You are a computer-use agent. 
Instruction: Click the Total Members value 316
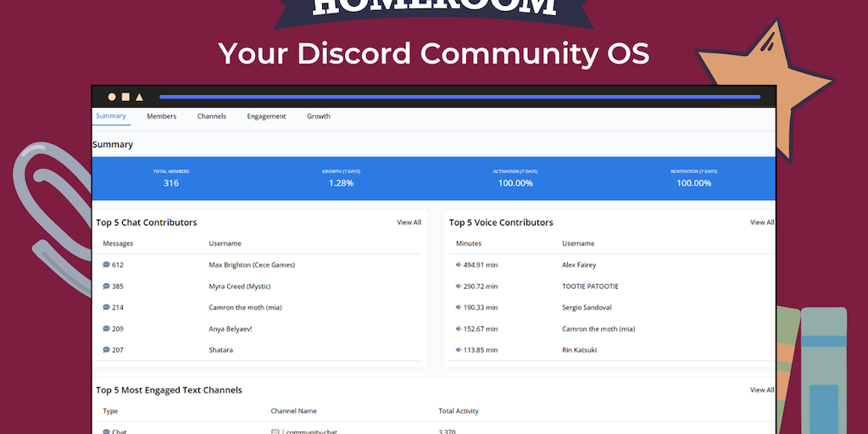point(171,183)
